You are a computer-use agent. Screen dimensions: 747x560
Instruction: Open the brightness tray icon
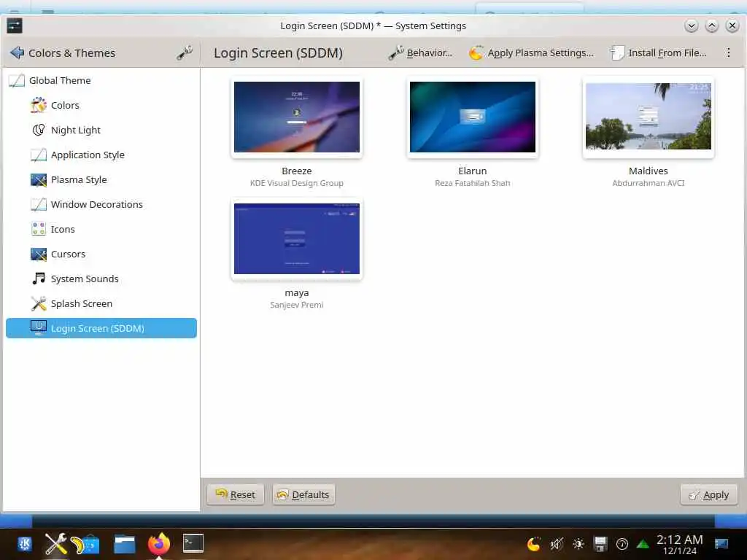tap(578, 544)
